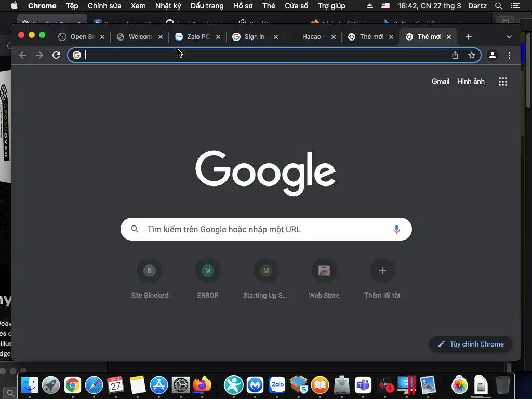Screen dimensions: 532x399
Task: Open the US flag input source menu
Action: [385, 5]
